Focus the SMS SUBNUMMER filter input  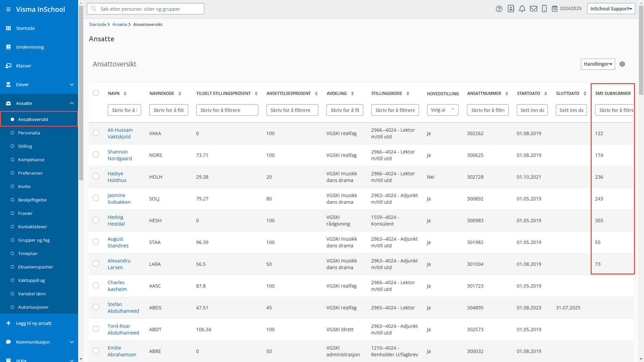[x=614, y=110]
